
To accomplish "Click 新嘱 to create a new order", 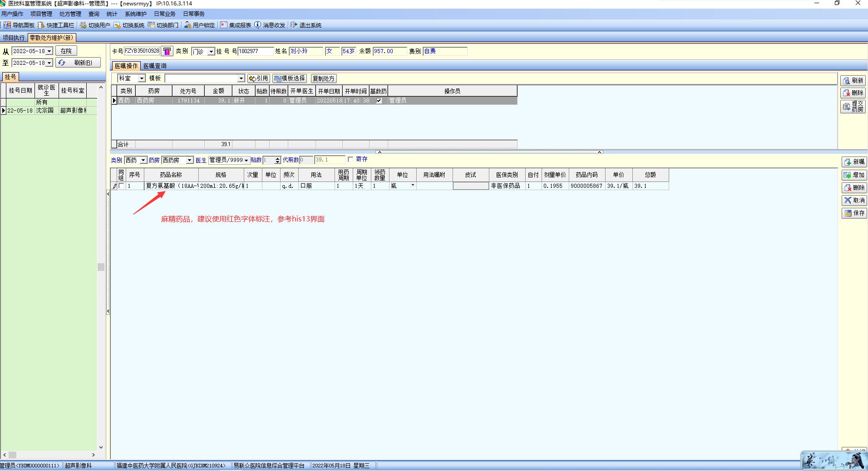I will (x=854, y=162).
